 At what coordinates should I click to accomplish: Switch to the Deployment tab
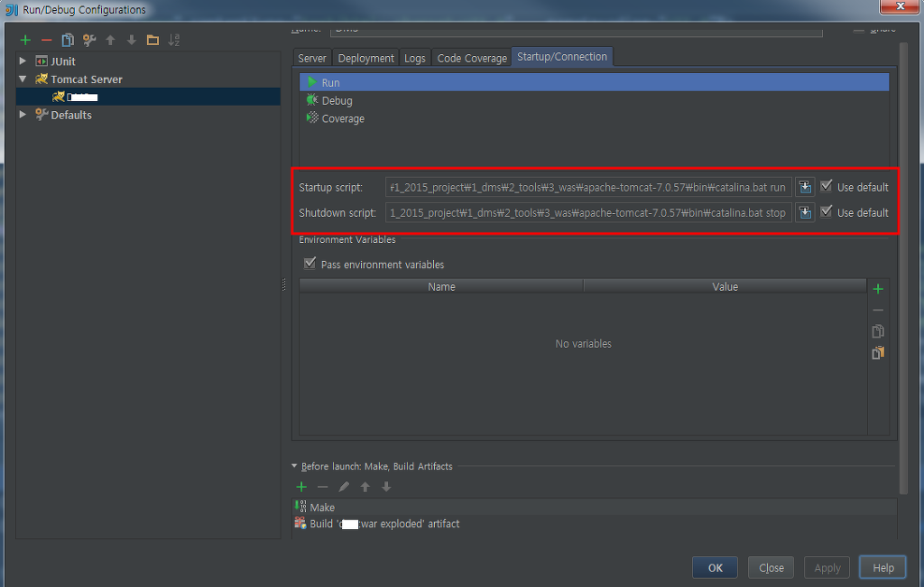[366, 58]
